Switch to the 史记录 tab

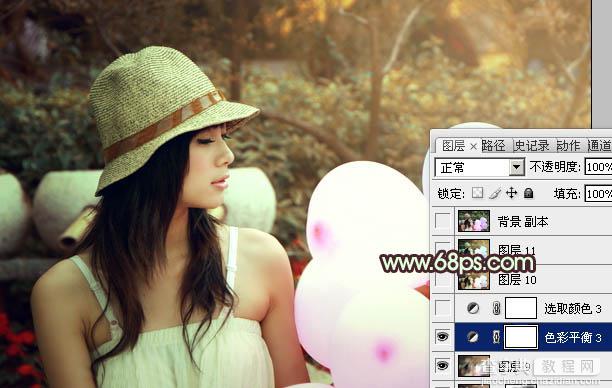[532, 146]
